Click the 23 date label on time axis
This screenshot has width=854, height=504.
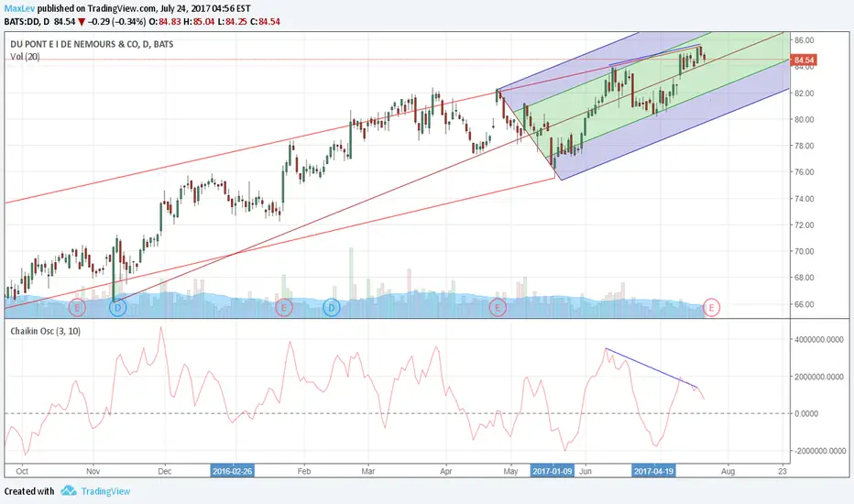(x=783, y=471)
